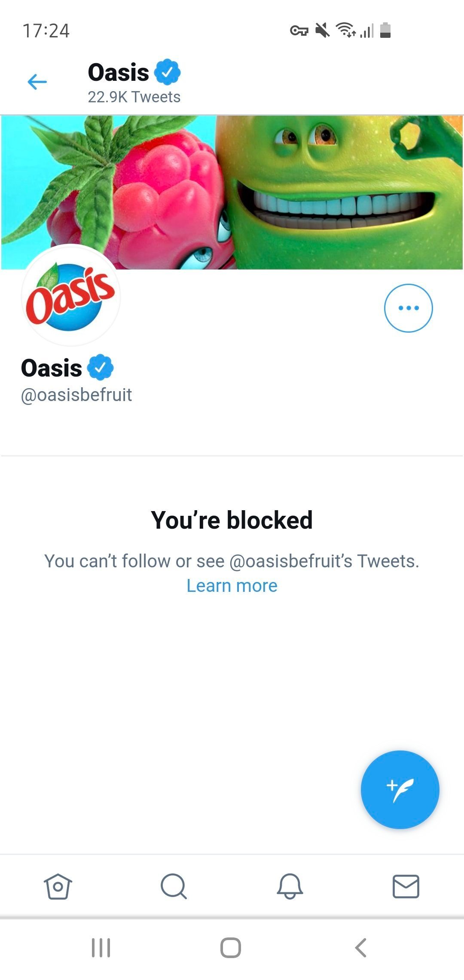
Task: Tap the Android recent apps button
Action: point(101,948)
